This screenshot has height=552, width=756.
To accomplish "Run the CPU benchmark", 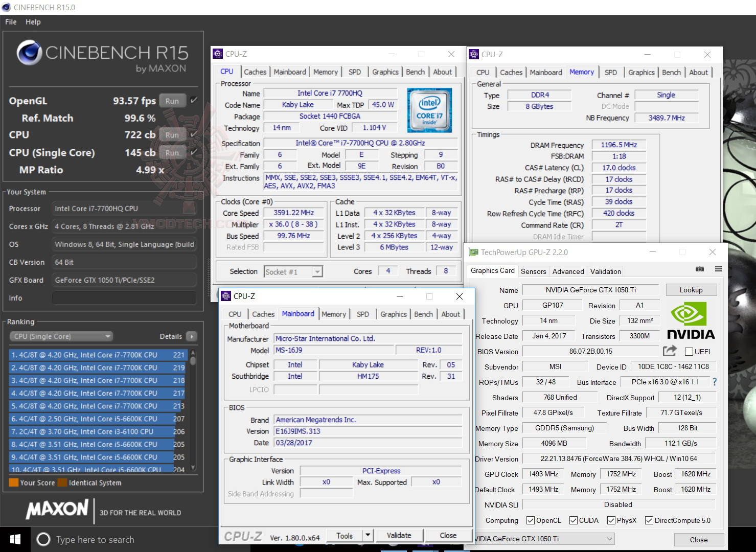I will pyautogui.click(x=172, y=135).
